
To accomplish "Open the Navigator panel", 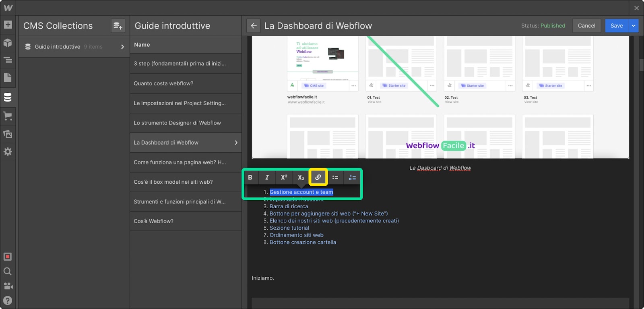I will pyautogui.click(x=8, y=60).
